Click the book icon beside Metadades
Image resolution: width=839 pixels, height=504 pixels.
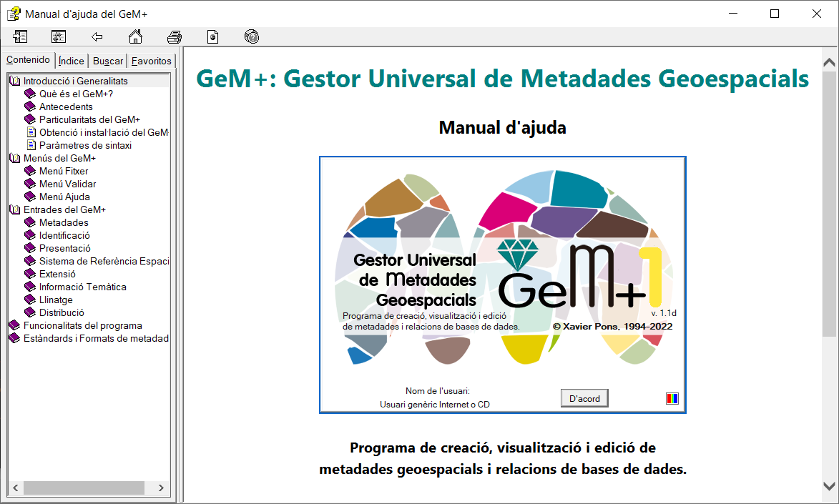pyautogui.click(x=30, y=222)
